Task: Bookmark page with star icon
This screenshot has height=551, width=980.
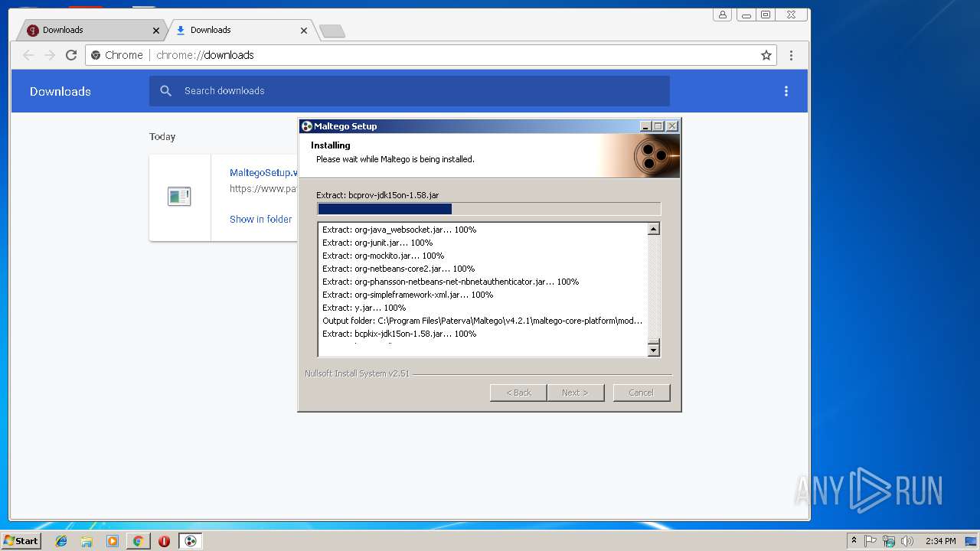Action: click(766, 55)
